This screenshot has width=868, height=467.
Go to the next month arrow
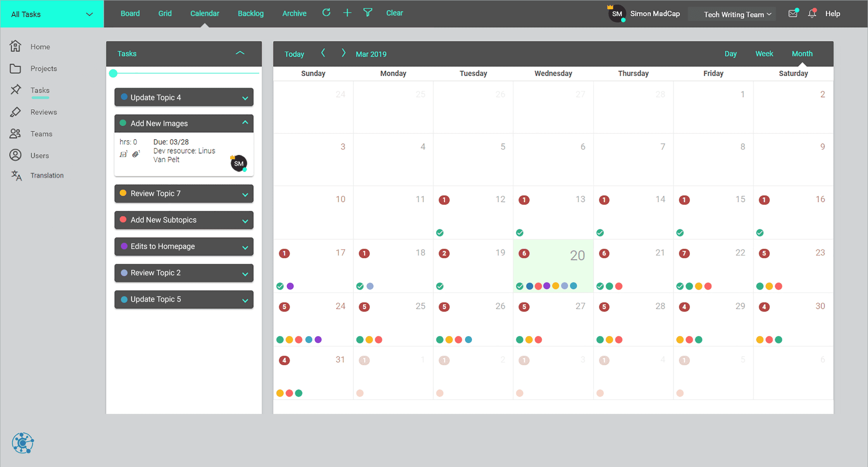[x=343, y=53]
